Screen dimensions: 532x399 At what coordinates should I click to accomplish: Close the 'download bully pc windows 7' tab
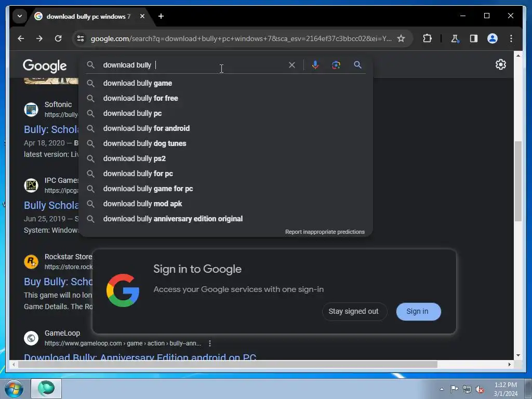(x=142, y=16)
